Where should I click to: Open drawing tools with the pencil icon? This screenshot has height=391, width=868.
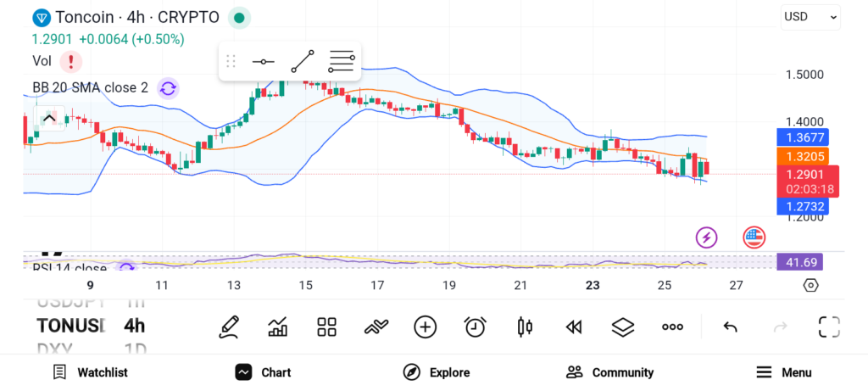(x=227, y=327)
